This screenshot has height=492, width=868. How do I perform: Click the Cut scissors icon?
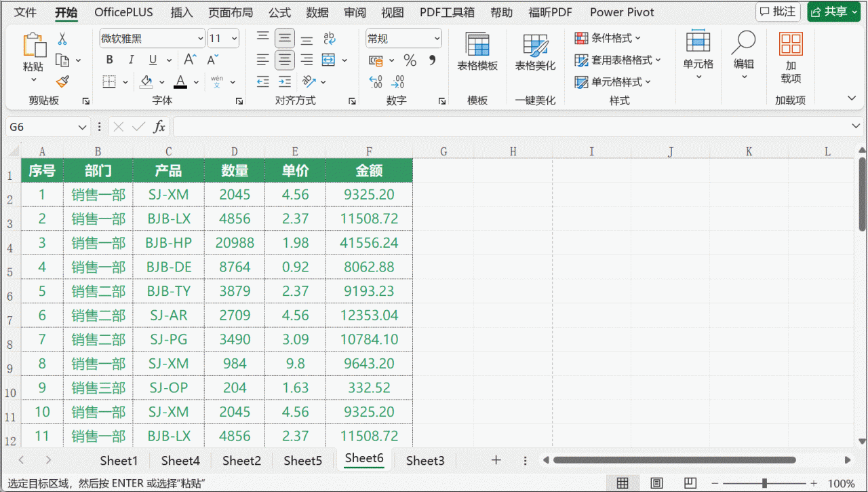(62, 39)
